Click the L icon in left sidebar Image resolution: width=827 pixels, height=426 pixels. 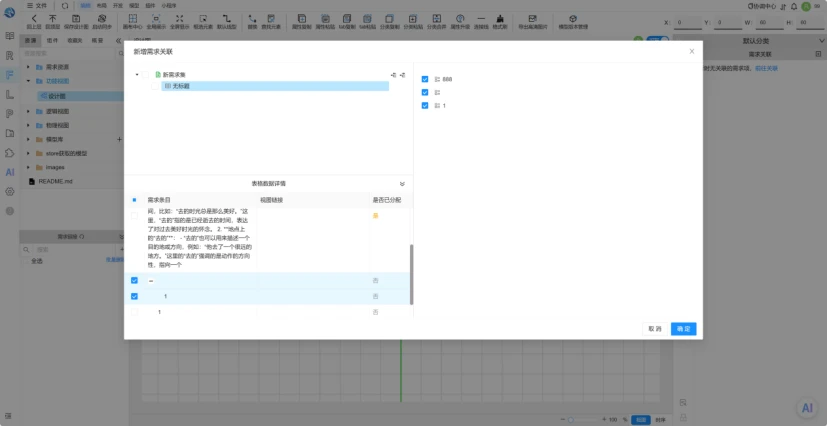pyautogui.click(x=9, y=94)
